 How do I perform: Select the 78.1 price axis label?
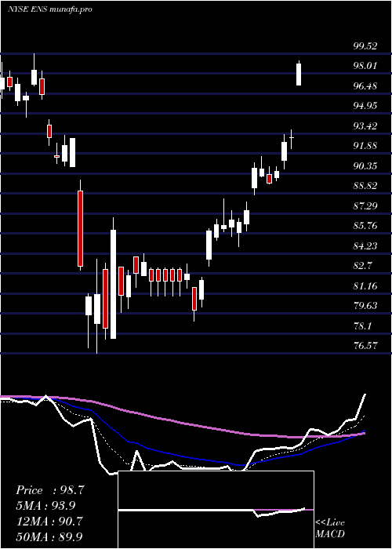pyautogui.click(x=363, y=326)
